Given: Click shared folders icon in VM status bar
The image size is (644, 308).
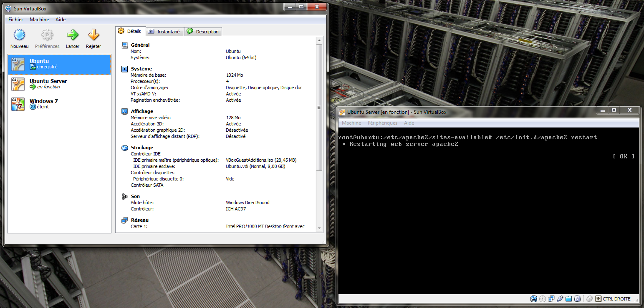Looking at the screenshot, I should (x=569, y=299).
